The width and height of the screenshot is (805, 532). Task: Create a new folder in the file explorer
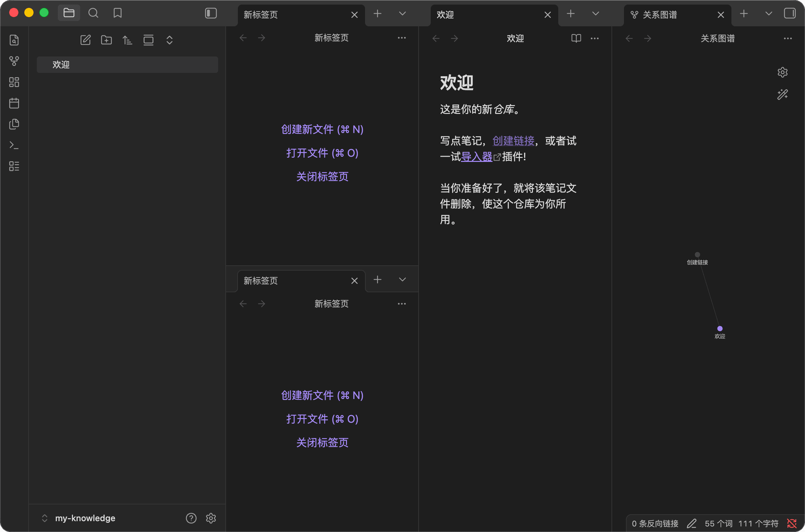[x=106, y=40]
